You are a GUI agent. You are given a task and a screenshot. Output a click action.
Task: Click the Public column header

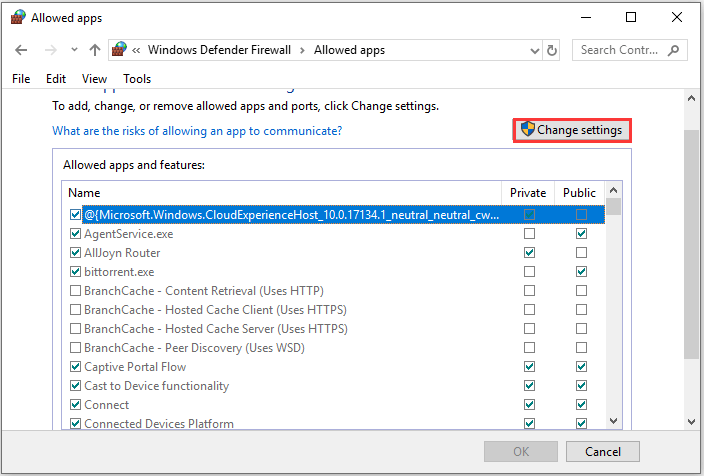(579, 193)
